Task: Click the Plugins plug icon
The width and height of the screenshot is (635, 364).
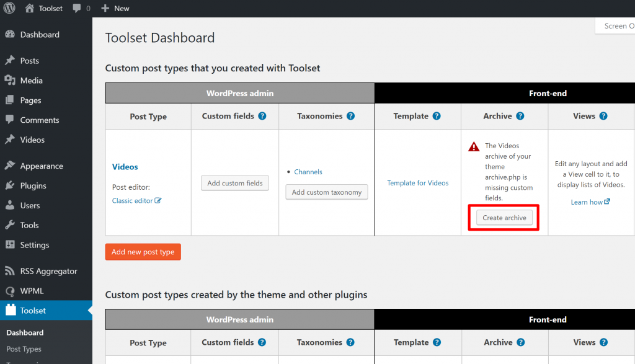Action: click(x=10, y=185)
